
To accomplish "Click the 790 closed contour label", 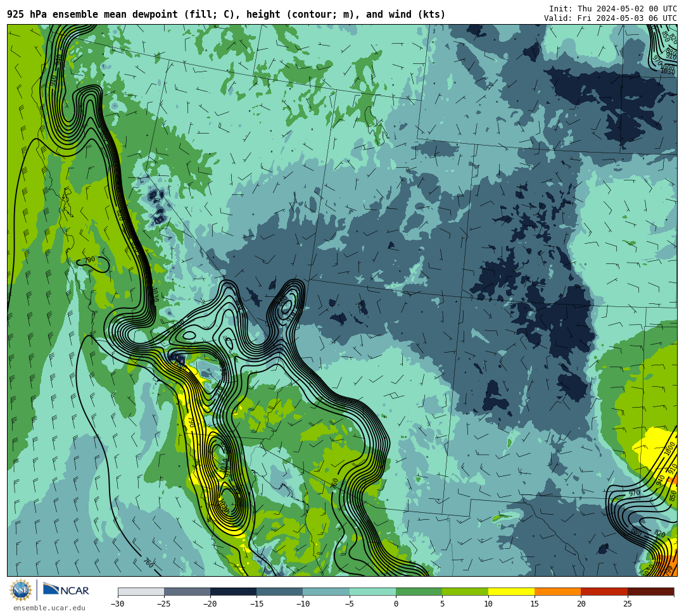I will [89, 260].
